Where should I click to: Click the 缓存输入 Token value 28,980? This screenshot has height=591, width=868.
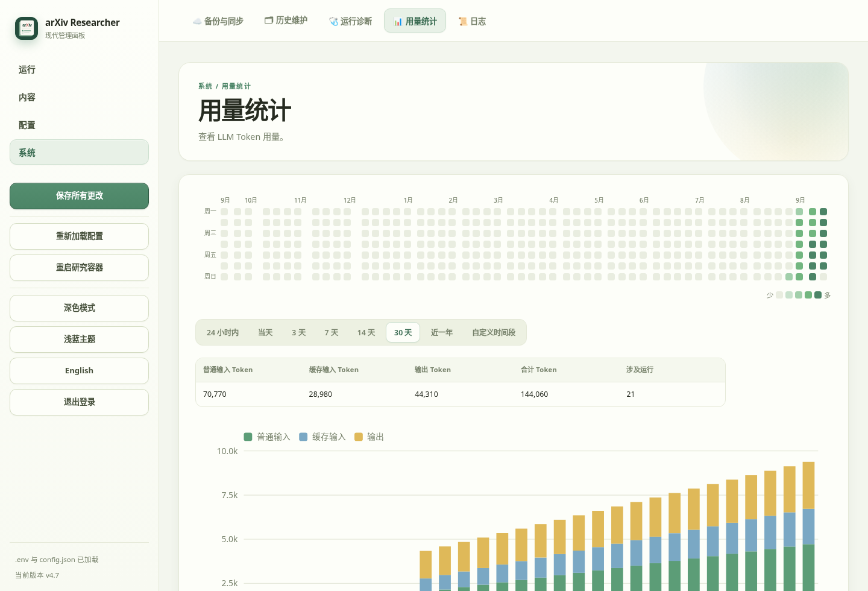pos(321,394)
